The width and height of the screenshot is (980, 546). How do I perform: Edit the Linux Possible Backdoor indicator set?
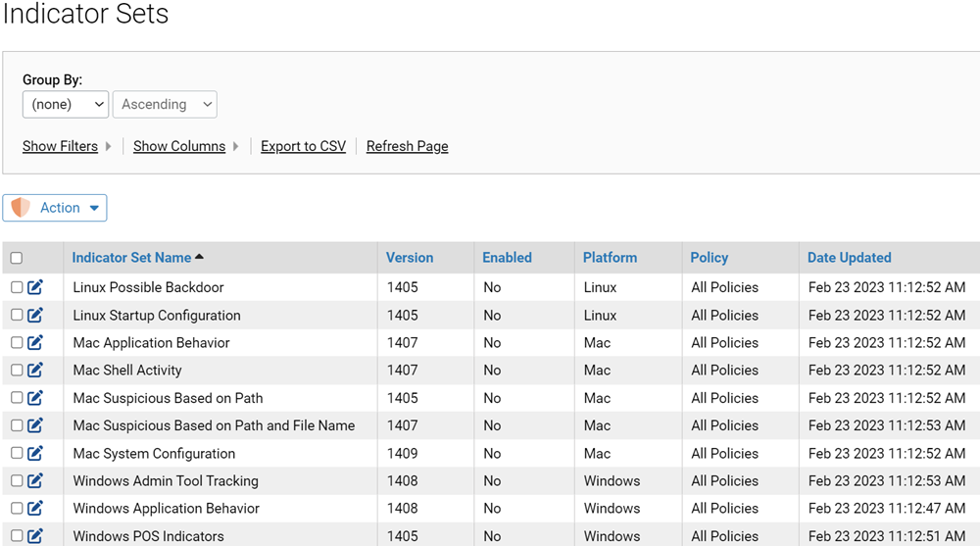point(35,287)
